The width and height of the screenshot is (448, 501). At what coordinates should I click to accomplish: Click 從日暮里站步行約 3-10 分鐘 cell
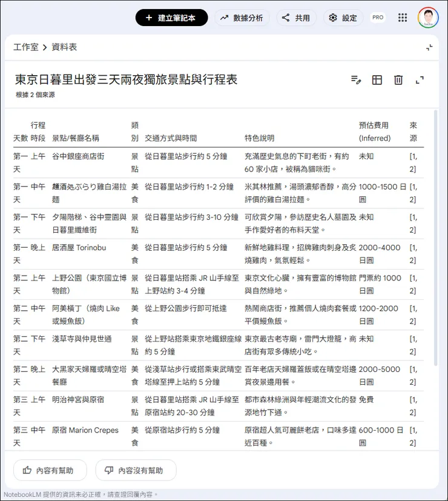coord(191,217)
